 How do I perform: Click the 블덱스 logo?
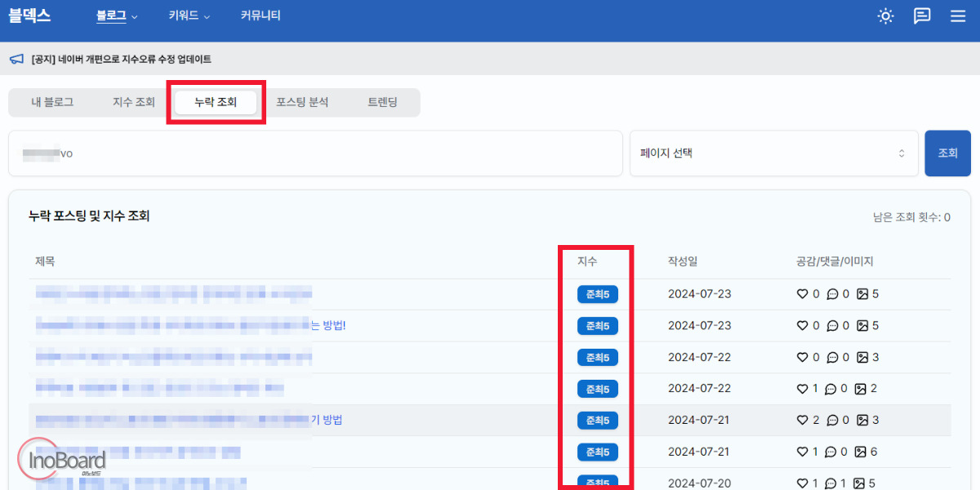coord(30,16)
